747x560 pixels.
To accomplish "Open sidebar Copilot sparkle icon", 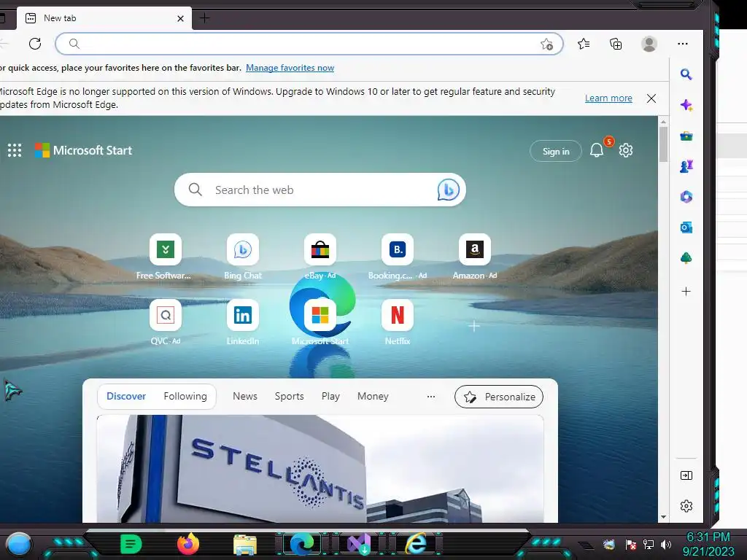I will pos(686,105).
